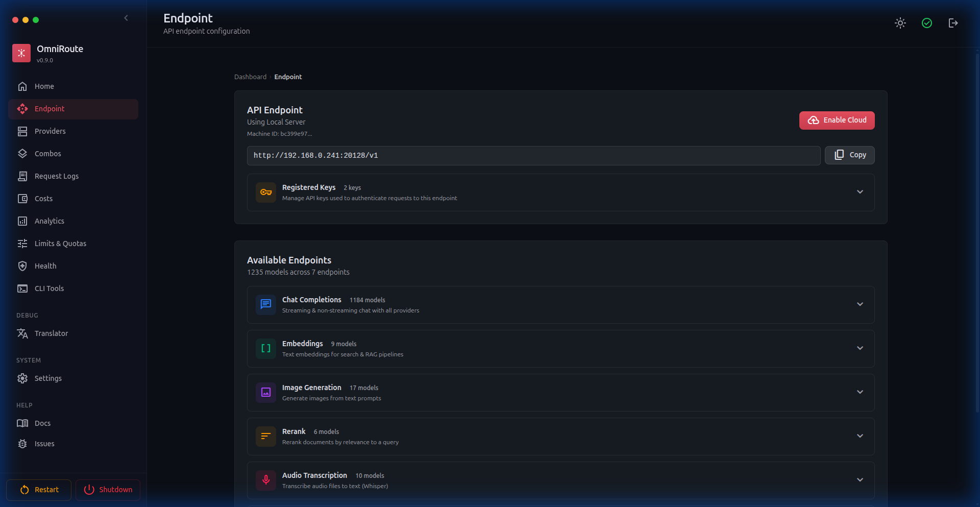Image resolution: width=980 pixels, height=507 pixels.
Task: Copy the endpoint URL
Action: [849, 155]
